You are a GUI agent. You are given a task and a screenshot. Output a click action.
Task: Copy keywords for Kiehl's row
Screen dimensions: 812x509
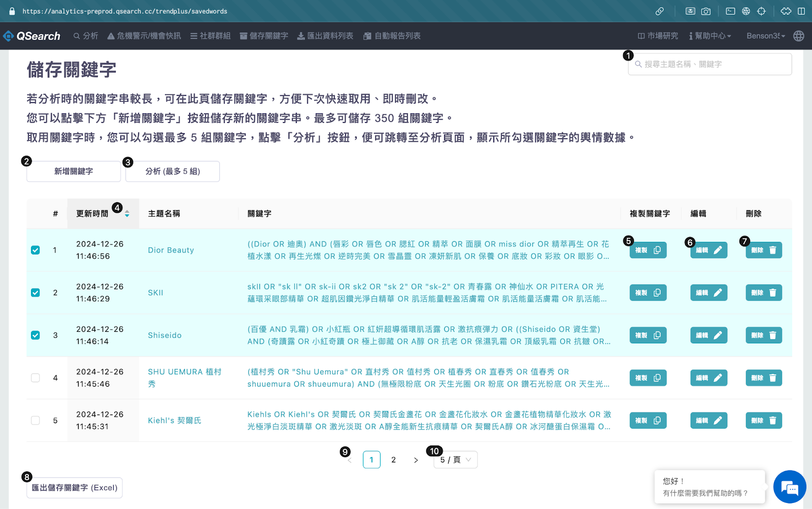(648, 421)
